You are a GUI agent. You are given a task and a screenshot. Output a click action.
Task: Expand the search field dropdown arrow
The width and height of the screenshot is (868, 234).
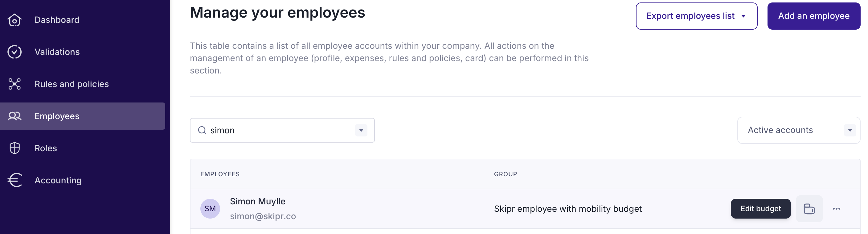click(361, 130)
